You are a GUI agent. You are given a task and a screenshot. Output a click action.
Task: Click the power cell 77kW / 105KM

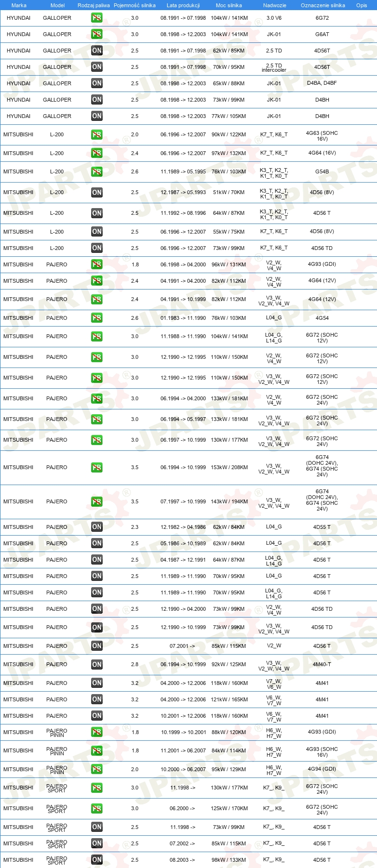pos(229,116)
